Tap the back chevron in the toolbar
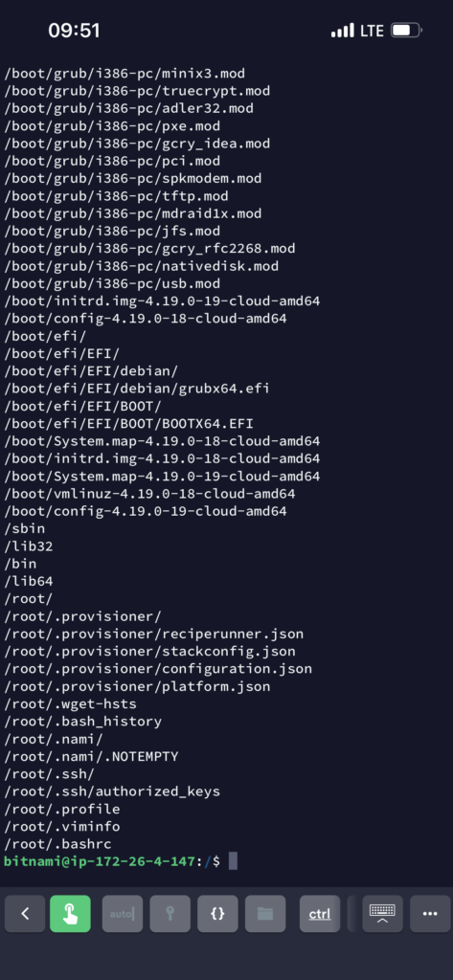The width and height of the screenshot is (453, 980). 25,914
